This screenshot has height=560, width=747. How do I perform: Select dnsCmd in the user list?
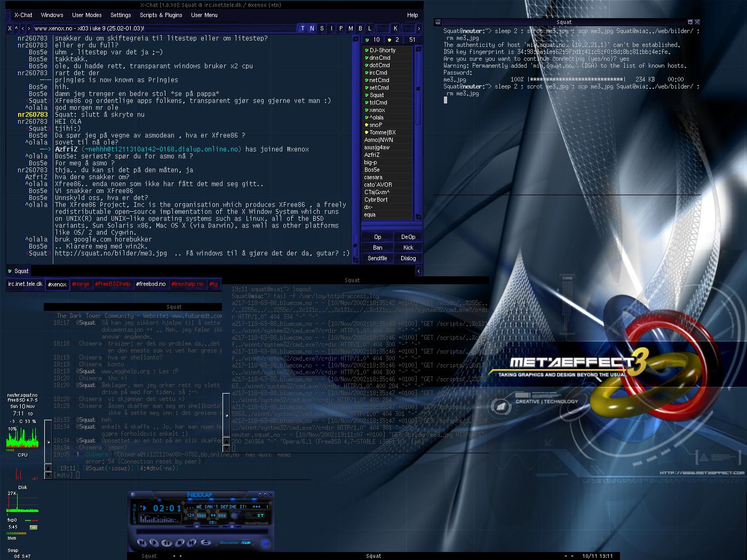387,58
